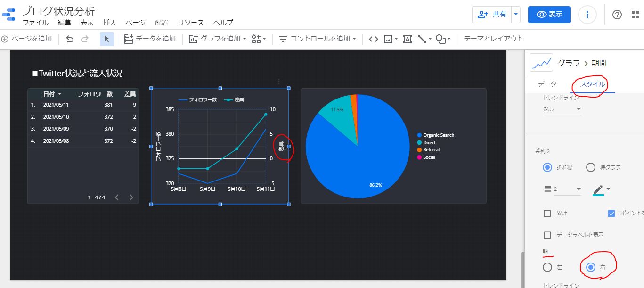Click the テーマとレイアウト button
The height and width of the screenshot is (288, 644).
coord(493,39)
